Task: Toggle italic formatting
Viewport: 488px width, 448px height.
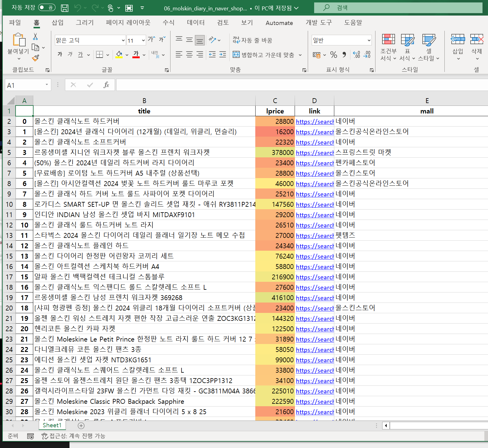Action: click(70, 54)
